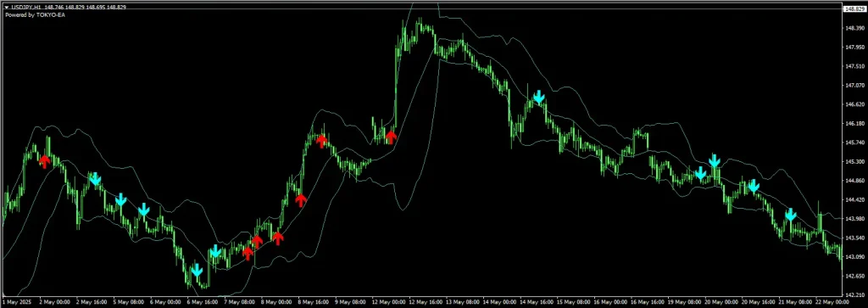This screenshot has width=868, height=308.
Task: Select cyan down arrow after the 6 May low
Action: (x=216, y=252)
